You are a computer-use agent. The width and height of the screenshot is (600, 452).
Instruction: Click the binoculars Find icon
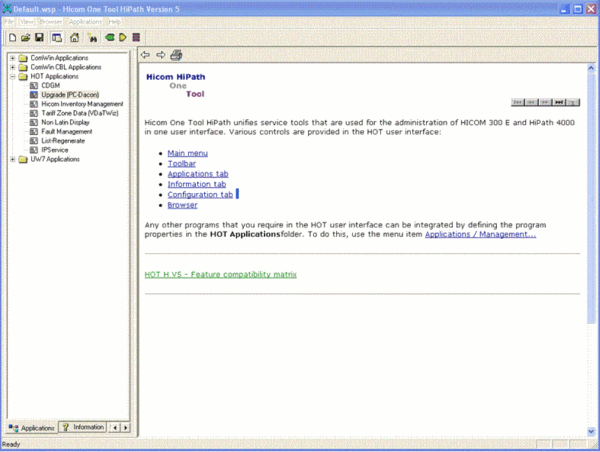click(92, 38)
